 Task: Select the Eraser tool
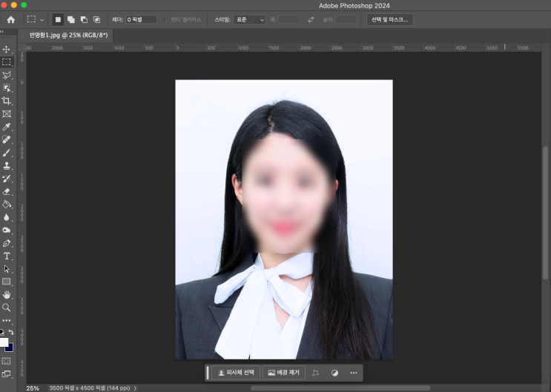(7, 191)
